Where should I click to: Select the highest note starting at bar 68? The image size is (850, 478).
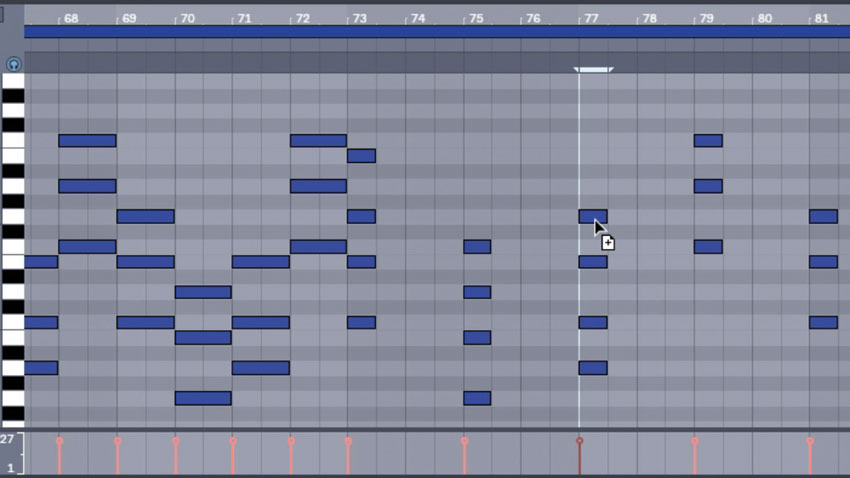[87, 141]
